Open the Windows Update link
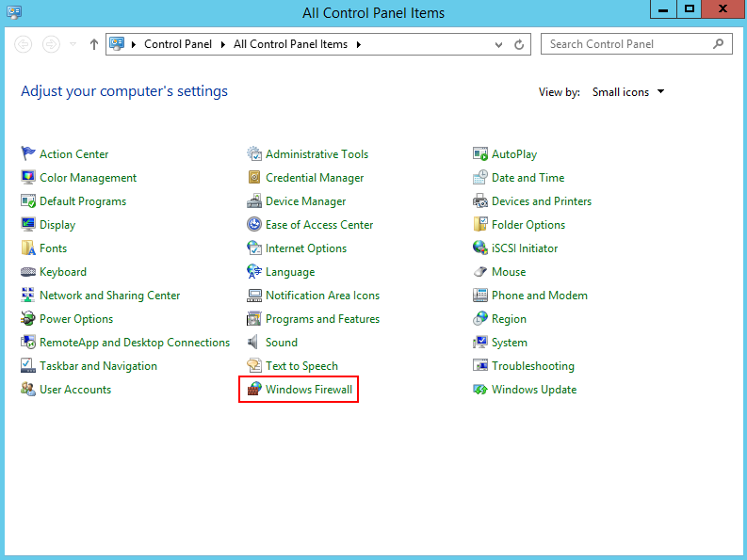Image resolution: width=747 pixels, height=560 pixels. [x=534, y=390]
